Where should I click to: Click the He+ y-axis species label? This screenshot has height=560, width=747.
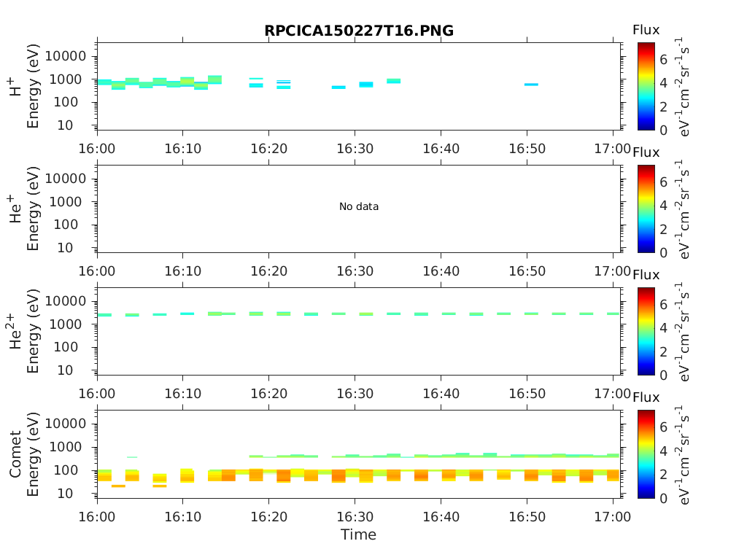click(15, 209)
